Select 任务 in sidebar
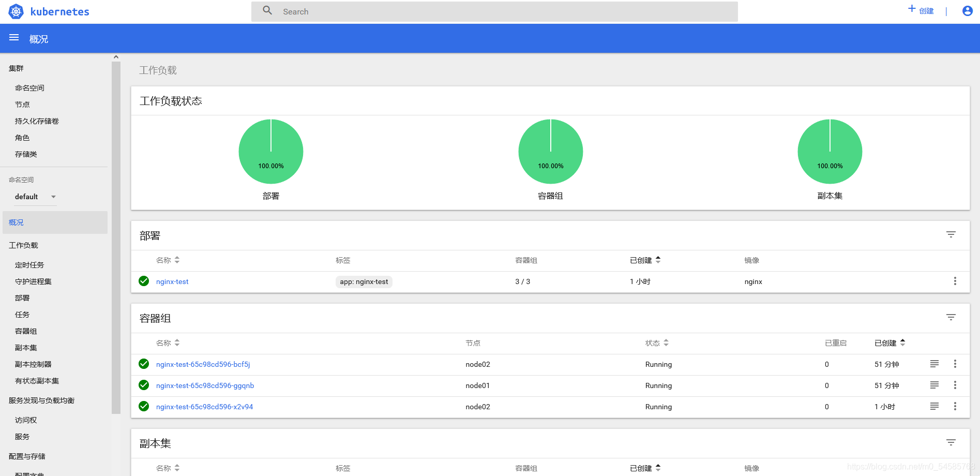The width and height of the screenshot is (980, 476). (22, 315)
